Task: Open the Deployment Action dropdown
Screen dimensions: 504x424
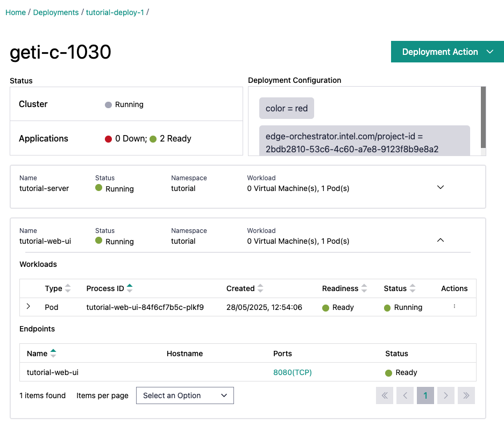Action: (447, 52)
